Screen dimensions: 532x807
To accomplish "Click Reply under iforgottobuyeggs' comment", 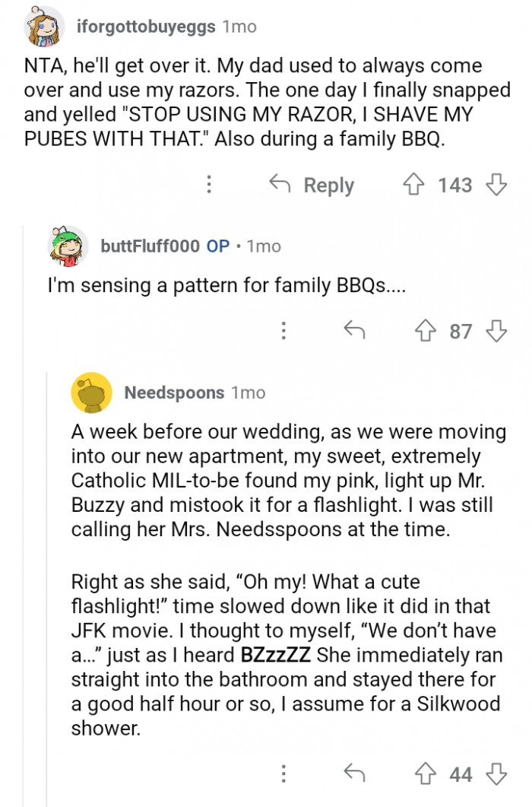I will pos(312,185).
